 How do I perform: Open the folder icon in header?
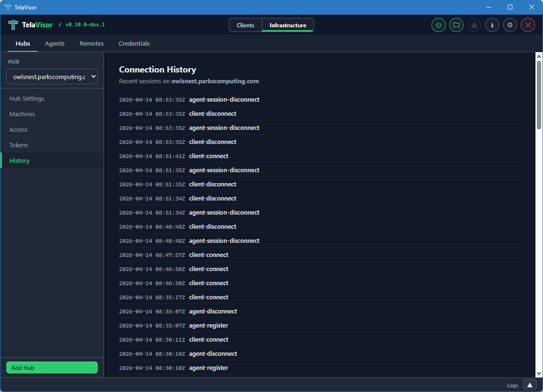coord(456,25)
